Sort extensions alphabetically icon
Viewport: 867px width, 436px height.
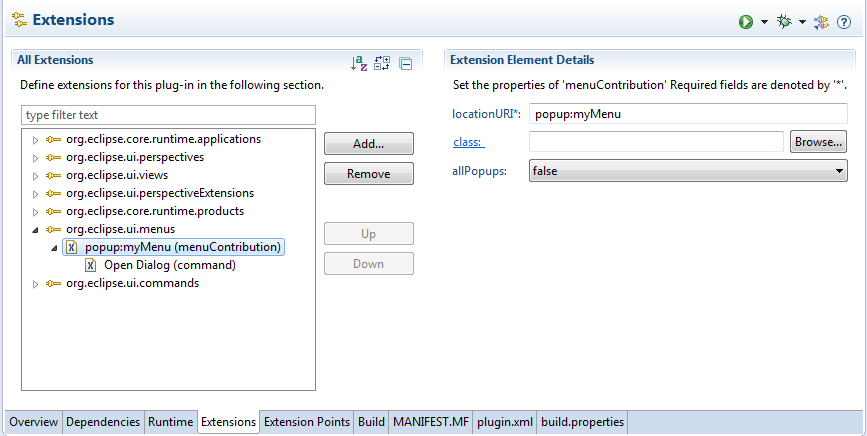[x=359, y=63]
